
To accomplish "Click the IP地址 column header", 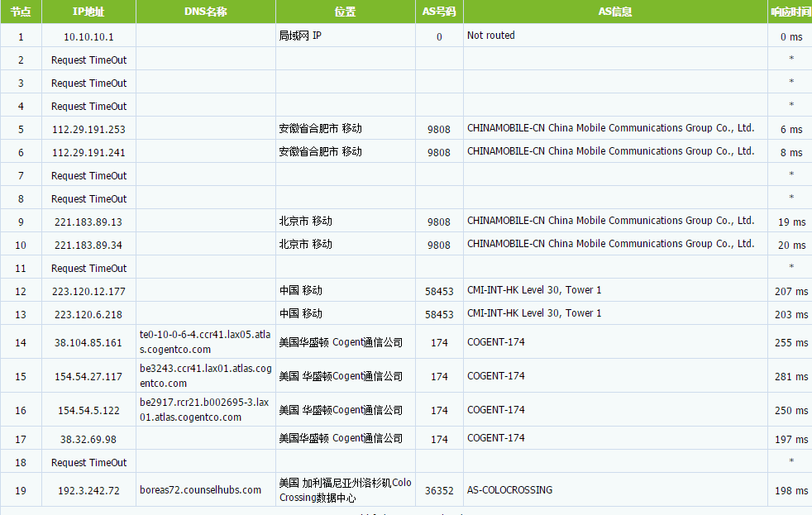I will (88, 12).
